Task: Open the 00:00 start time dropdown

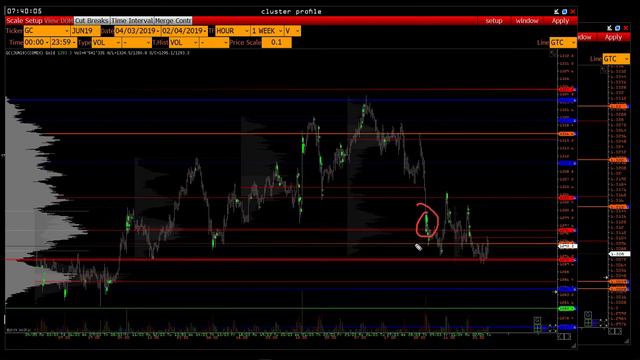Action: pos(37,42)
